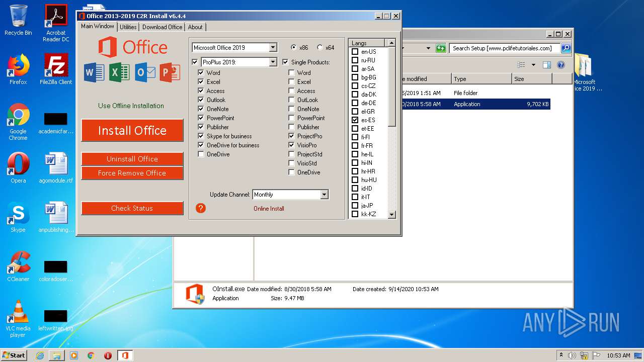
Task: Open the Microsoft Office 2019 version dropdown
Action: (273, 48)
